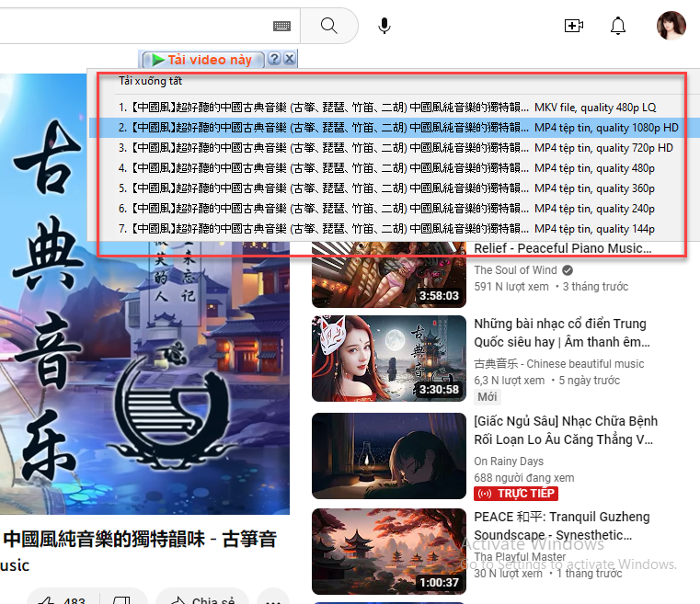Open the user profile avatar menu
700x604 pixels.
pyautogui.click(x=671, y=26)
